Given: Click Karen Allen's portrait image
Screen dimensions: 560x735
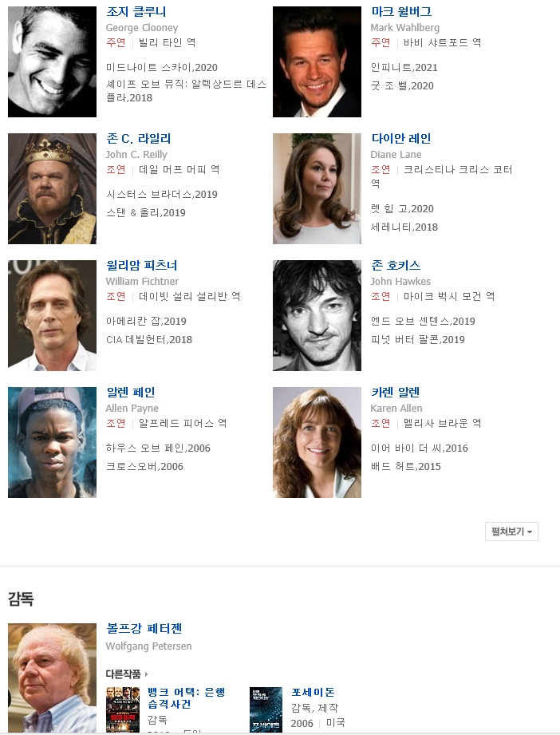Looking at the screenshot, I should tap(317, 442).
